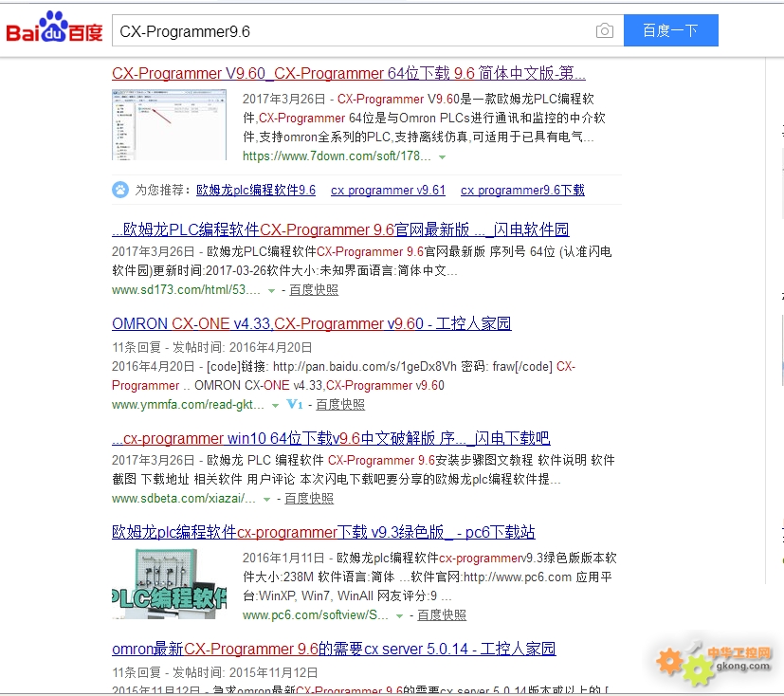Image resolution: width=784 pixels, height=696 pixels.
Task: Click the www.sdbeta.com/xiazai URL
Action: pyautogui.click(x=184, y=499)
